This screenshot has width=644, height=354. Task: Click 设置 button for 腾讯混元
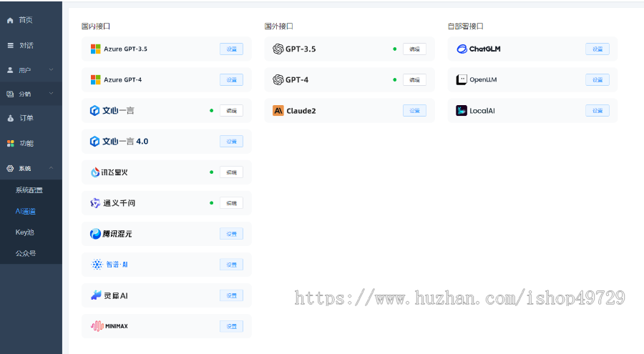point(231,234)
